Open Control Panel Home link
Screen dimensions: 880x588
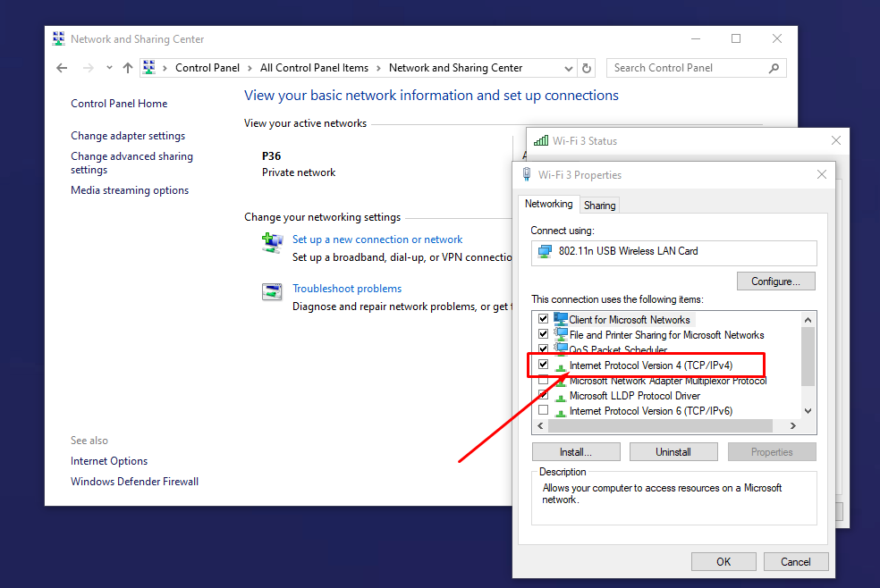pyautogui.click(x=119, y=104)
